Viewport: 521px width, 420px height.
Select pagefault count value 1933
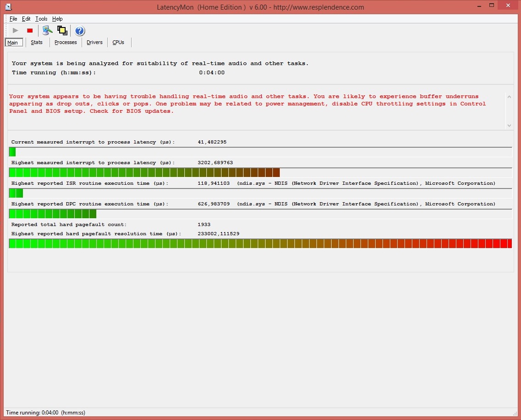204,224
